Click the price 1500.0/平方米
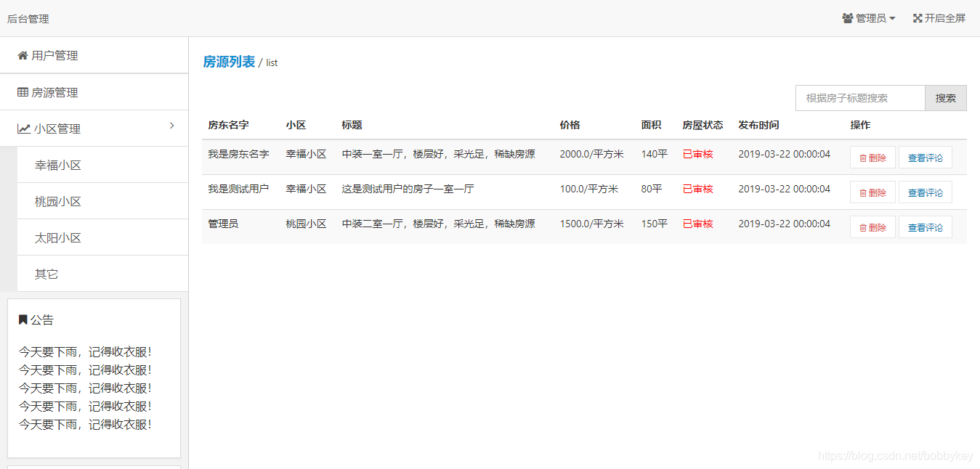 pos(592,224)
